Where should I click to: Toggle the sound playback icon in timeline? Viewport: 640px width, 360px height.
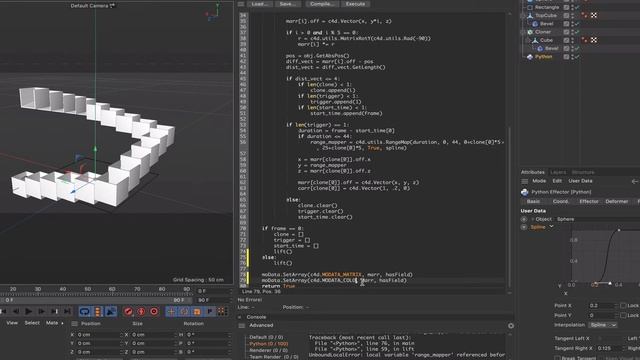(111, 311)
